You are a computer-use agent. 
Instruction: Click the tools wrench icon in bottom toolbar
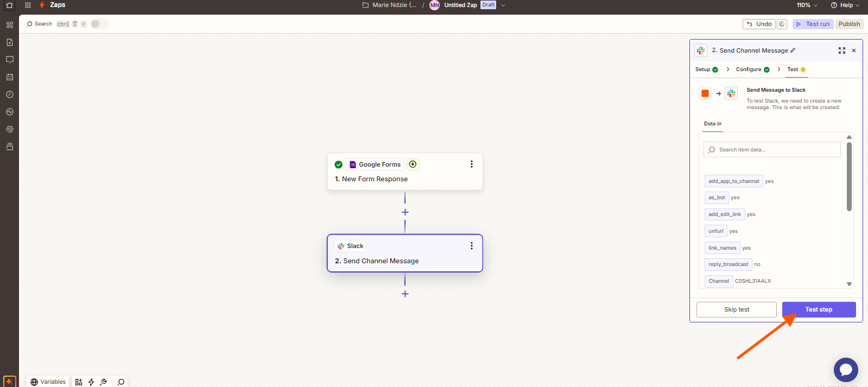click(103, 382)
